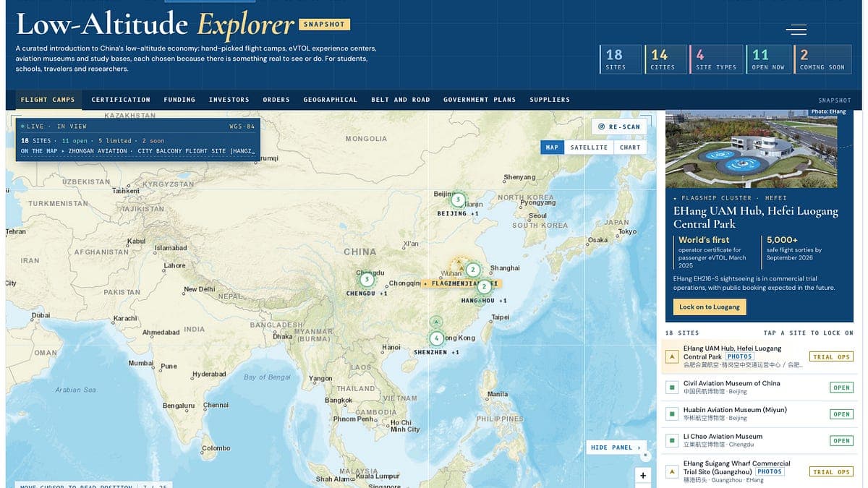The image size is (868, 488).
Task: Toggle the Open Now filter showing 11
Action: pos(767,59)
